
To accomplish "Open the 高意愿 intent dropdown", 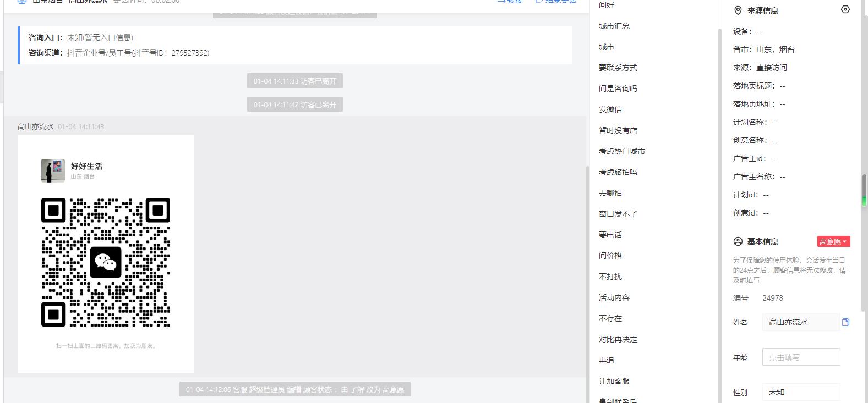I will tap(834, 241).
